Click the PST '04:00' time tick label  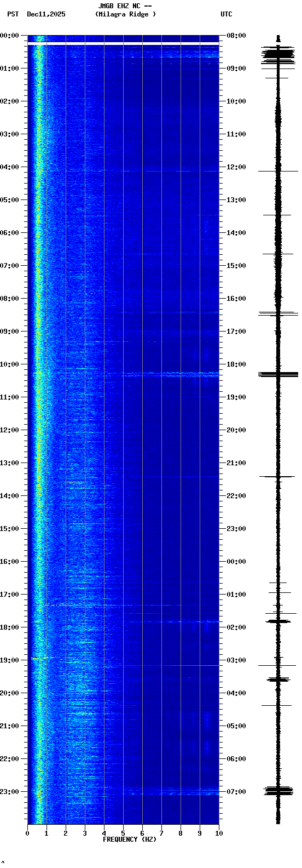(x=9, y=167)
